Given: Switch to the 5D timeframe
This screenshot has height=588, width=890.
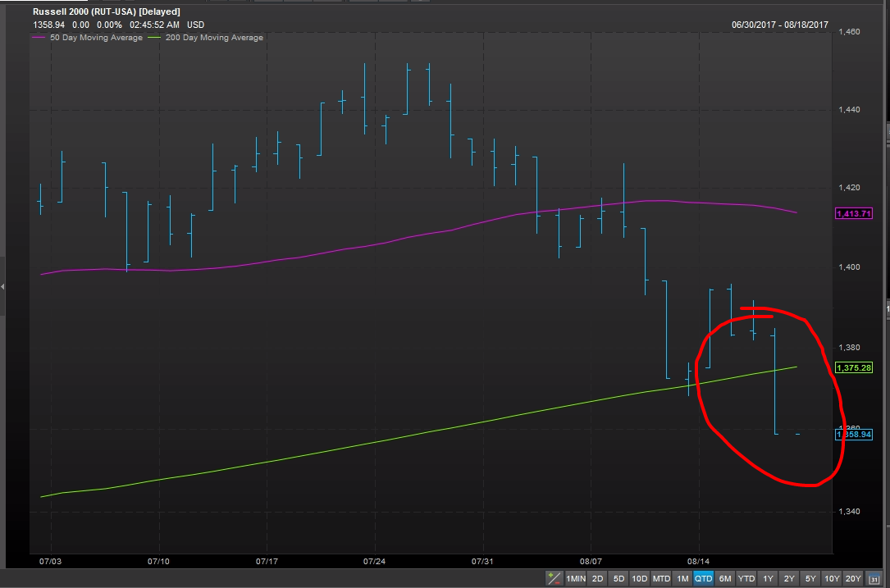Looking at the screenshot, I should tap(617, 579).
